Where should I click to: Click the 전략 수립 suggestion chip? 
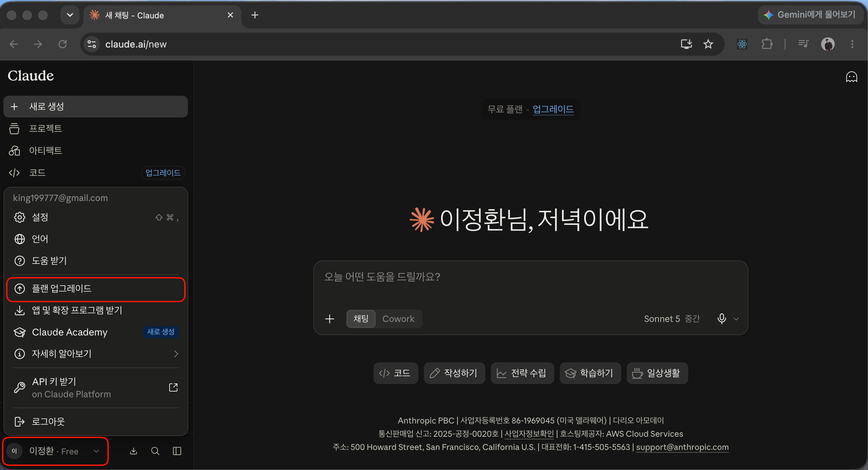(522, 373)
